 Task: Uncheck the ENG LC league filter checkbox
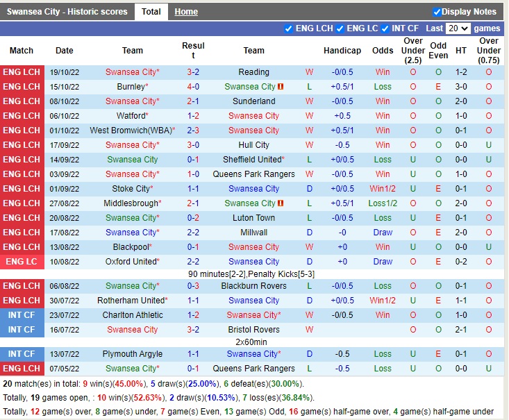340,28
